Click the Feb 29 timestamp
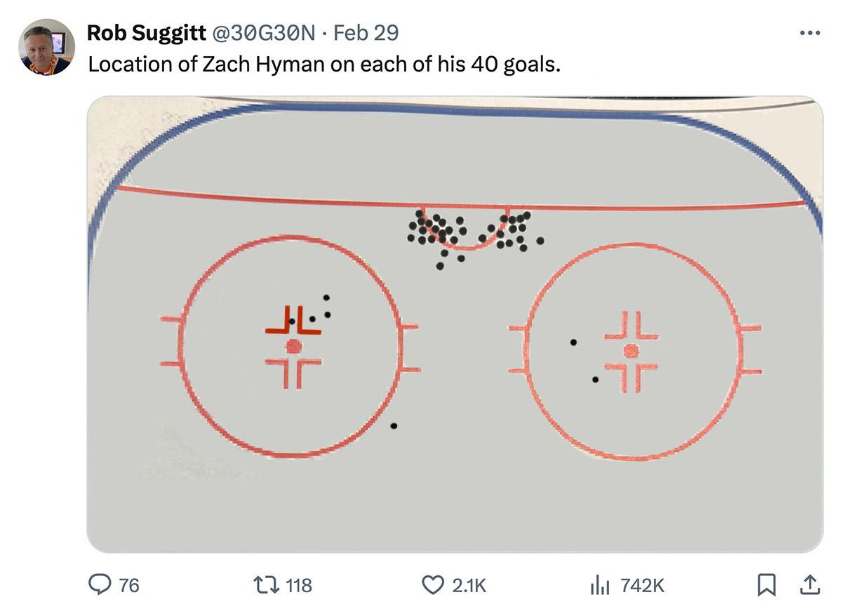 366,32
